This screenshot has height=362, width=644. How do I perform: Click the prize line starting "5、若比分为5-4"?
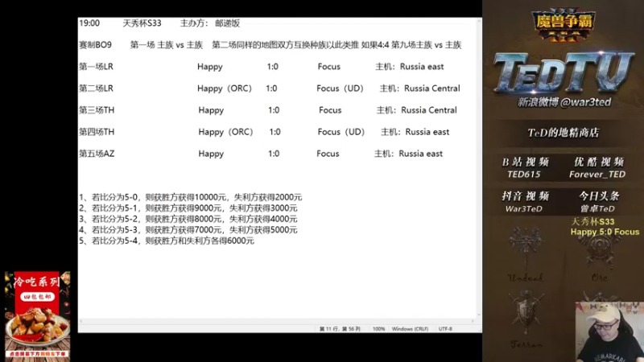click(167, 241)
